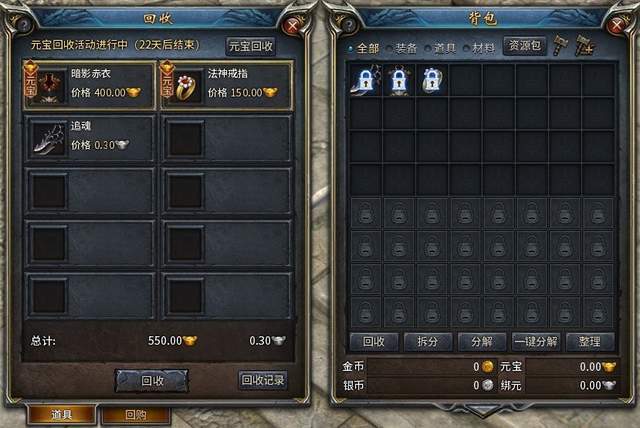
Task: Select the 道具 filter radio button
Action: (x=427, y=49)
